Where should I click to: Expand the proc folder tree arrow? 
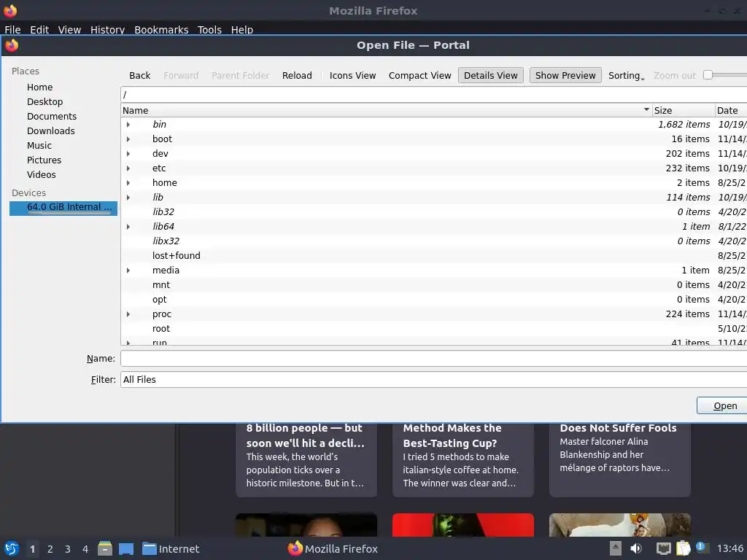(x=128, y=314)
